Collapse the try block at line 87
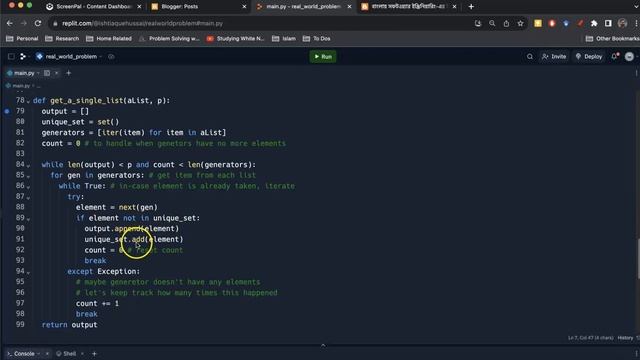 pyautogui.click(x=28, y=197)
